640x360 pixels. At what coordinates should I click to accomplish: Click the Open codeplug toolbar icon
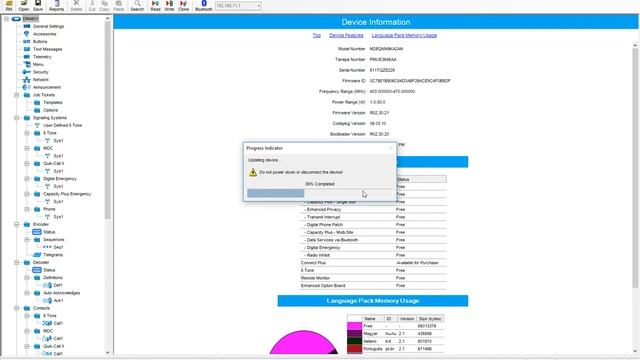pos(24,5)
